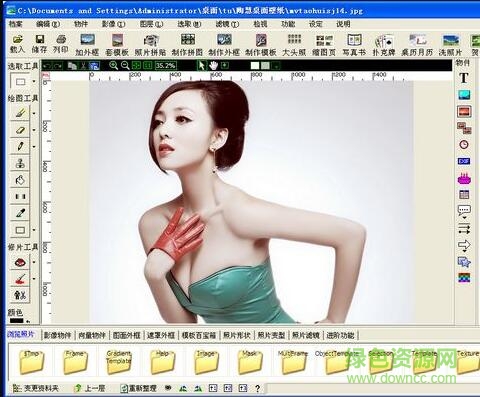Screen dimensions: 480x397
Task: Click the gray color swatch in toolbar
Action: (x=265, y=66)
